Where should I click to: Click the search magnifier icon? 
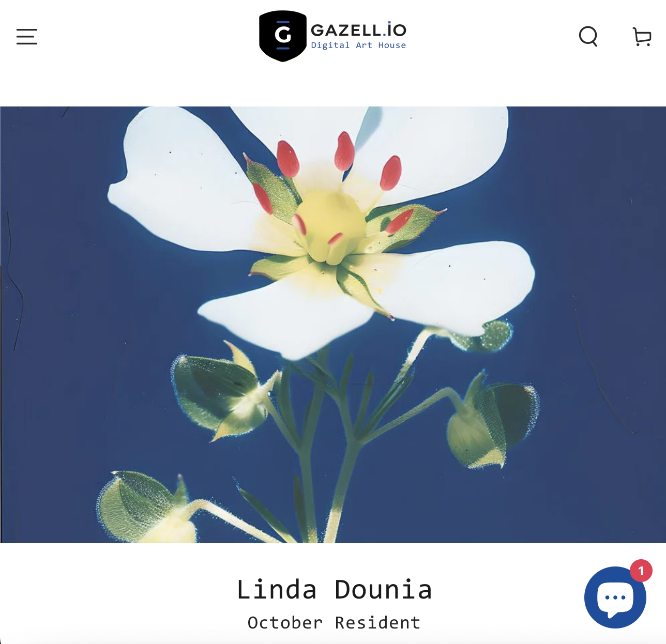pyautogui.click(x=588, y=37)
